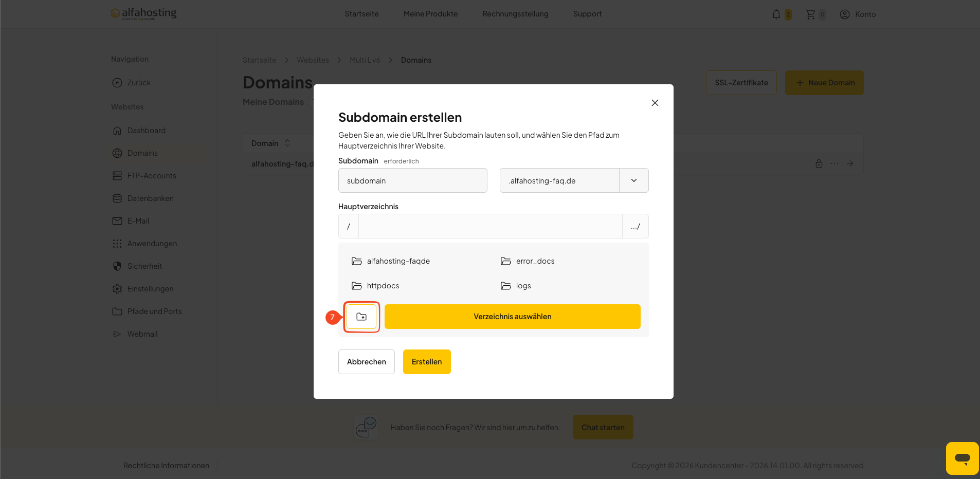The image size is (980, 479).
Task: Click the yellow chat bubble widget
Action: [x=962, y=458]
